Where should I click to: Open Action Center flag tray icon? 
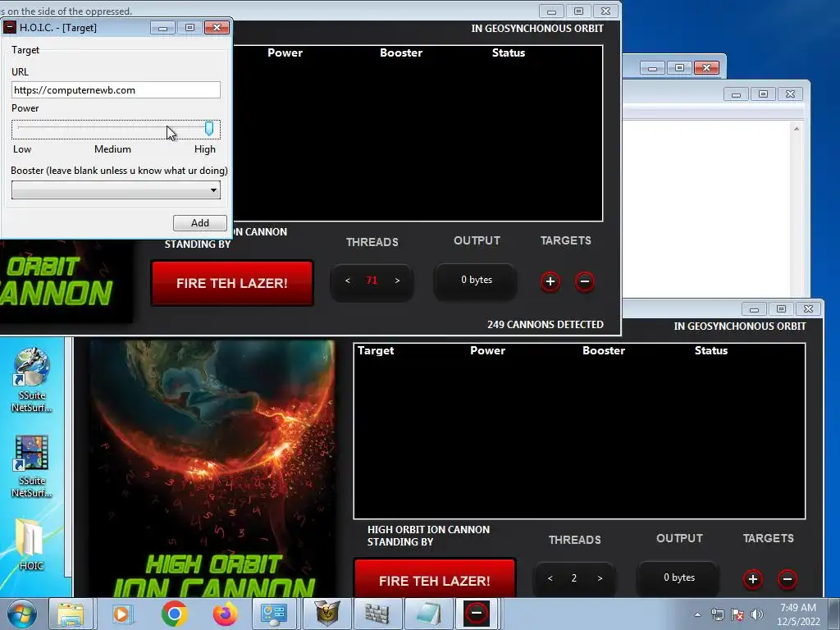(737, 614)
